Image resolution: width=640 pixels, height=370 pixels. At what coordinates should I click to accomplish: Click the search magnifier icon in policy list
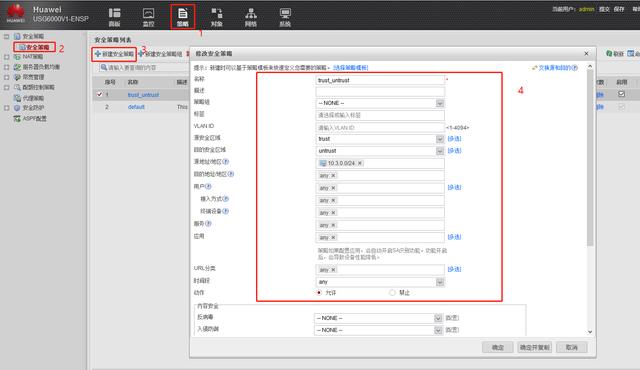104,67
